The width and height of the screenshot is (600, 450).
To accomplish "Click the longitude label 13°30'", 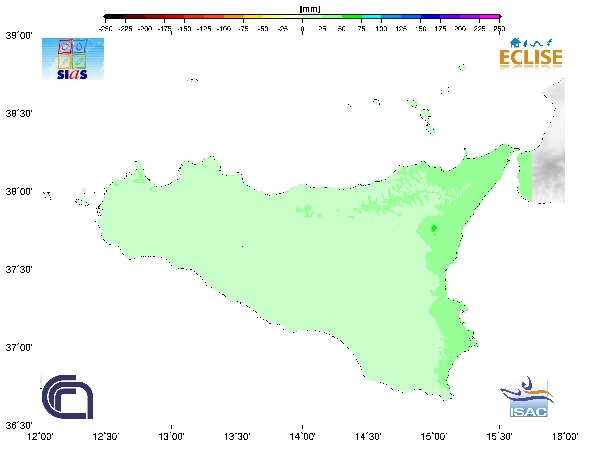I will point(237,436).
